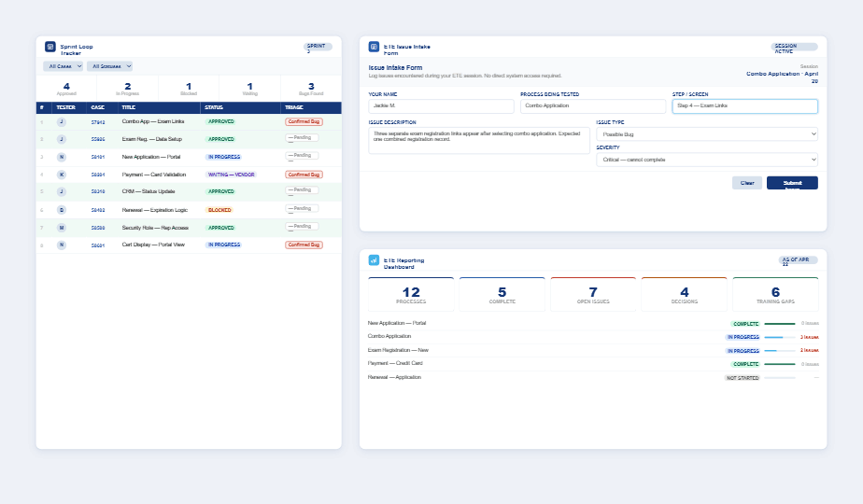
Task: Click tester avatar D in Renewal row
Action: [x=62, y=210]
